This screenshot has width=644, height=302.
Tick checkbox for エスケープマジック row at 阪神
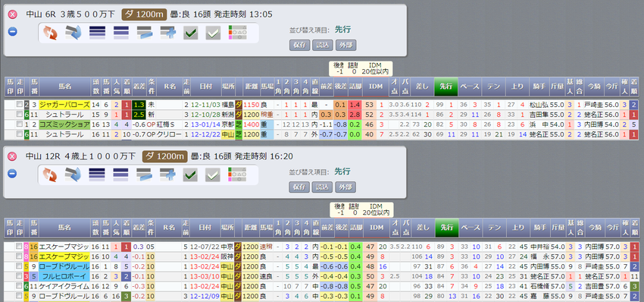(x=19, y=256)
